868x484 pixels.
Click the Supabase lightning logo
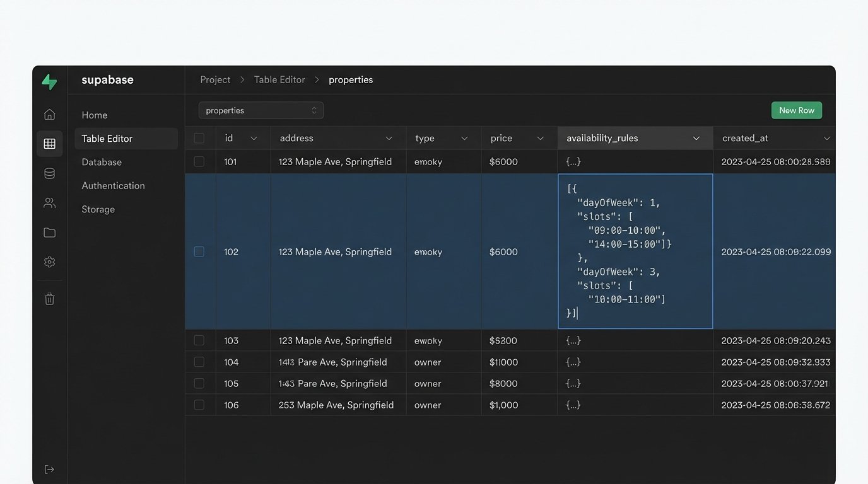click(49, 80)
